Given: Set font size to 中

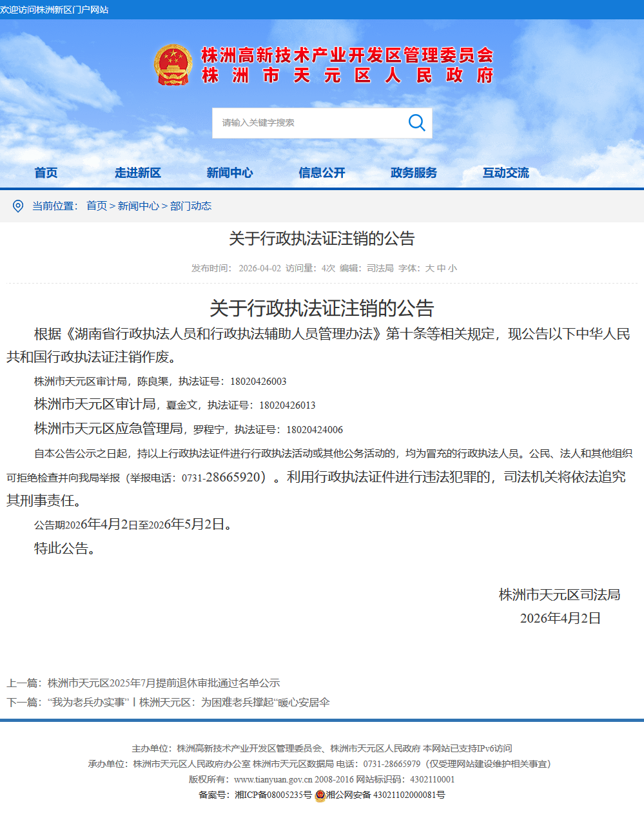Looking at the screenshot, I should [441, 268].
